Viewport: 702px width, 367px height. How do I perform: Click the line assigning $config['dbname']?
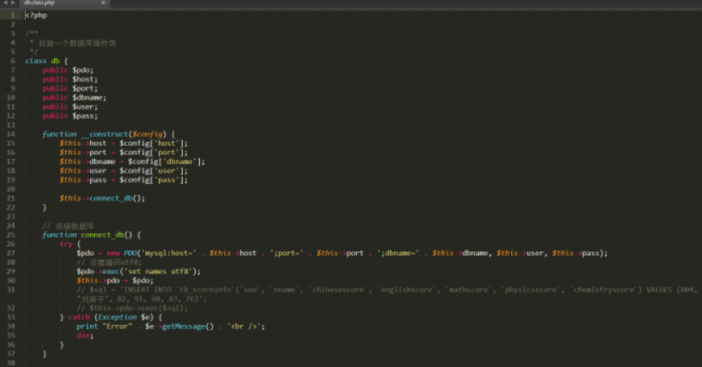tap(132, 162)
